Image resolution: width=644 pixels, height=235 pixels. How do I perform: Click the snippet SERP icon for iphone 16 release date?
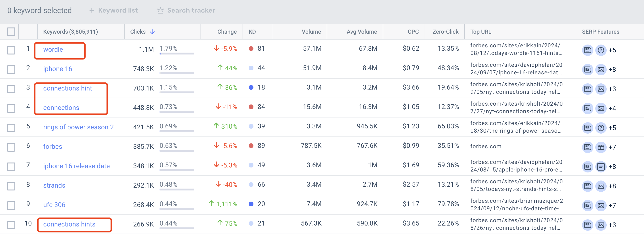601,167
